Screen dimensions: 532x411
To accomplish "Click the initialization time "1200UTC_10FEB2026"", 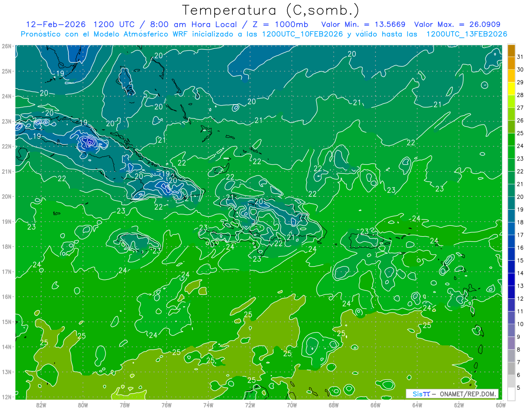I will (x=302, y=34).
